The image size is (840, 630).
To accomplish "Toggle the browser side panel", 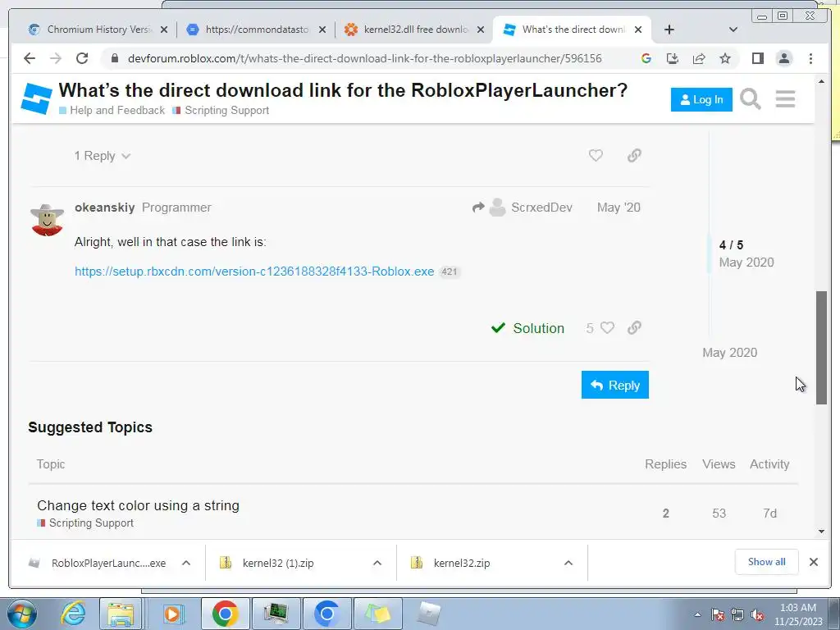I will point(757,58).
